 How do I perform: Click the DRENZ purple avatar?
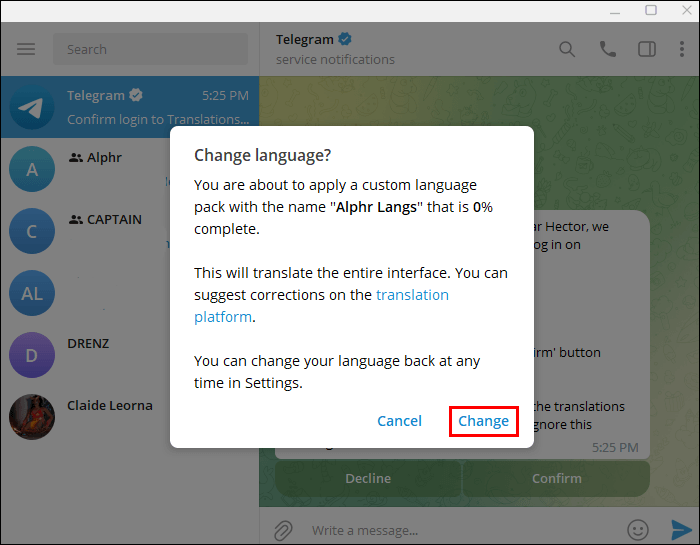tap(32, 355)
